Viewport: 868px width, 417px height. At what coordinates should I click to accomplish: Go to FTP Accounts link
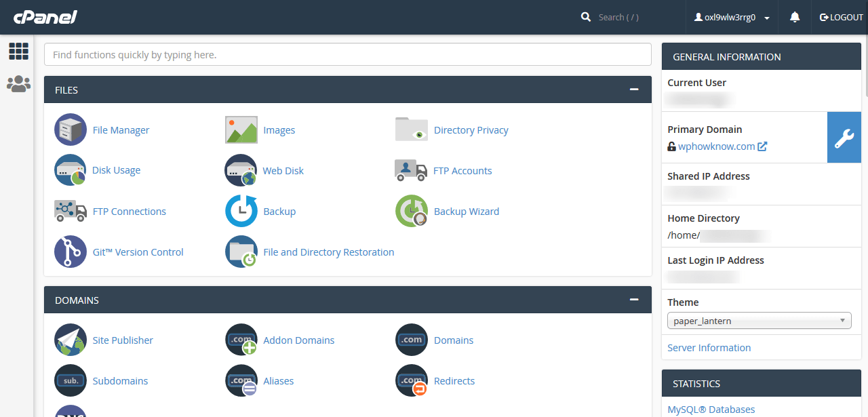(462, 171)
